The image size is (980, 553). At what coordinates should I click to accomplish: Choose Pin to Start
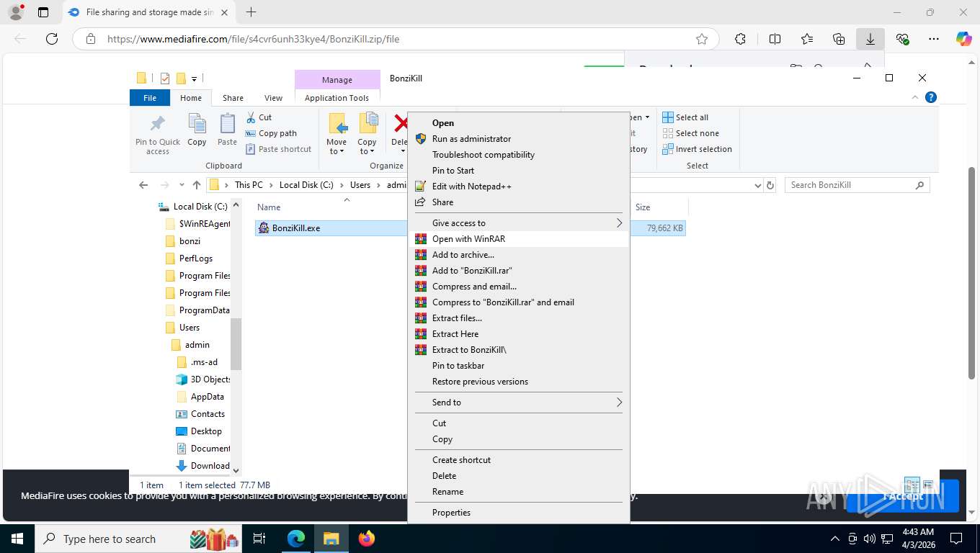[x=519, y=171]
